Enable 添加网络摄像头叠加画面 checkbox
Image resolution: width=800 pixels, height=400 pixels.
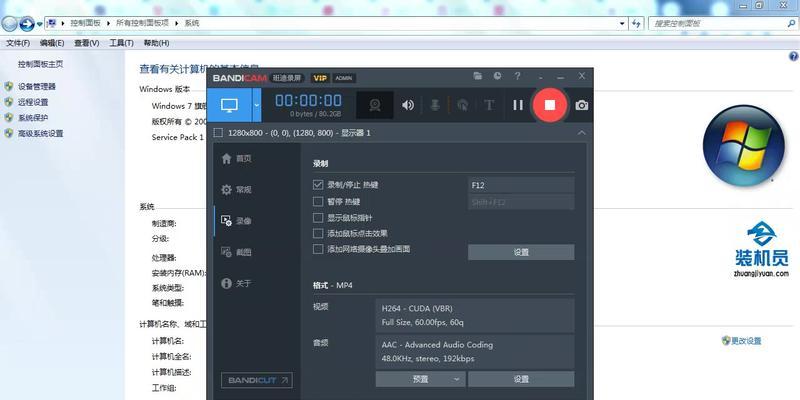(318, 249)
